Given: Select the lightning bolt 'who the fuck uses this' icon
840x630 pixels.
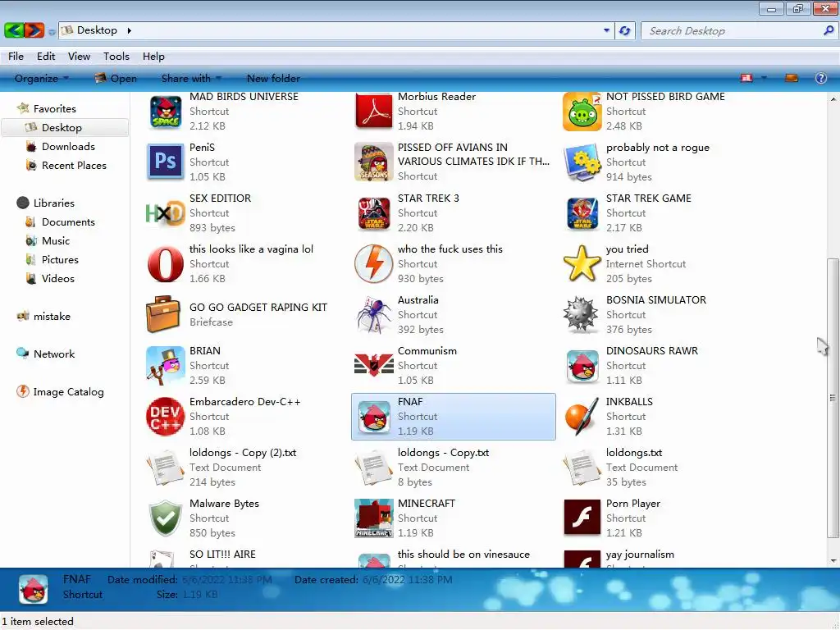Looking at the screenshot, I should pyautogui.click(x=374, y=264).
